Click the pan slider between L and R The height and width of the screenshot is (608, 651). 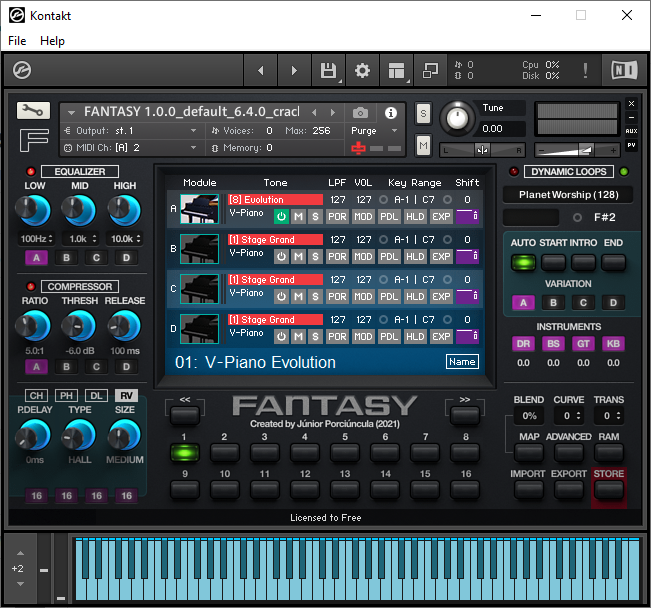[x=482, y=150]
